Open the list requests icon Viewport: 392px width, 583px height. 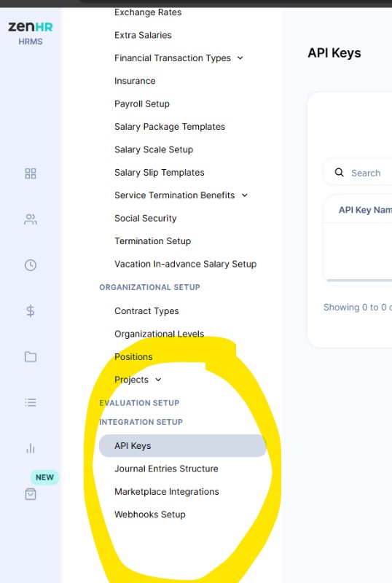pyautogui.click(x=31, y=402)
